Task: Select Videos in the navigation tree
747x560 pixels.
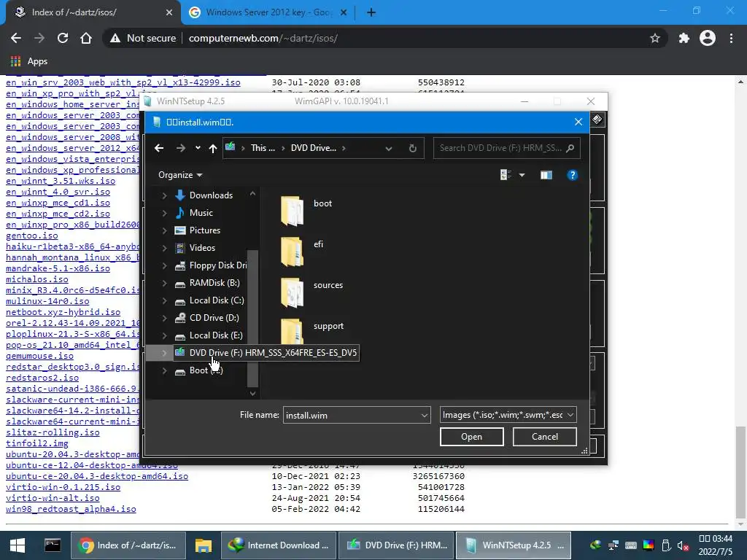Action: pyautogui.click(x=202, y=248)
